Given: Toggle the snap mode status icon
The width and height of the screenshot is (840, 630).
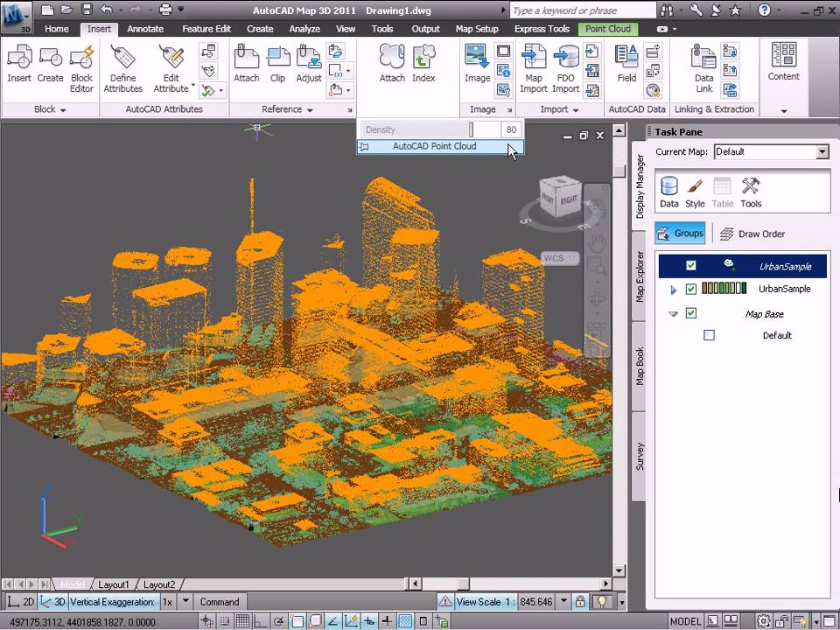Looking at the screenshot, I should [225, 621].
